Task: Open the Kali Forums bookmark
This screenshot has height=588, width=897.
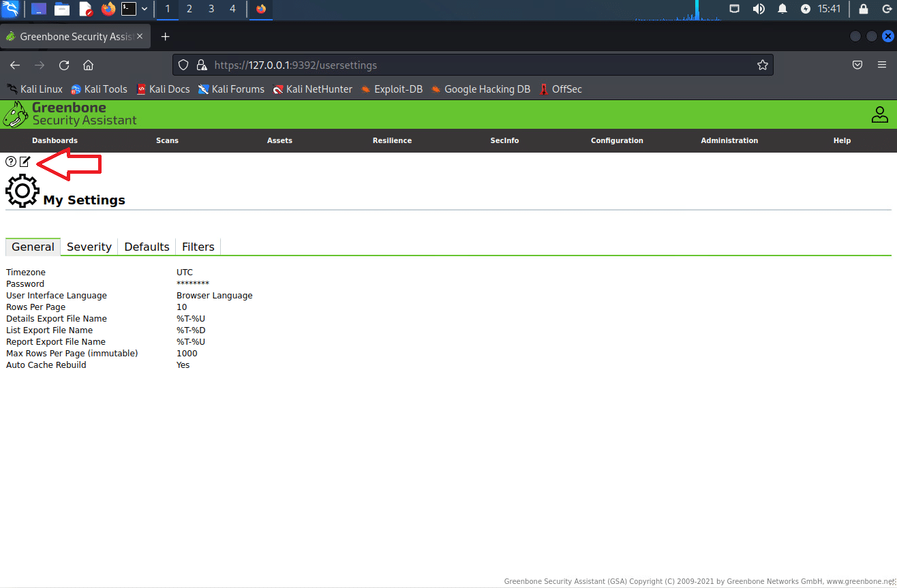Action: tap(231, 89)
